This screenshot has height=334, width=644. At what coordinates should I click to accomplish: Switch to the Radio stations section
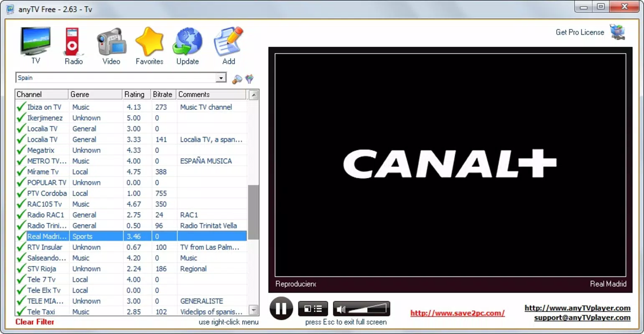[73, 46]
